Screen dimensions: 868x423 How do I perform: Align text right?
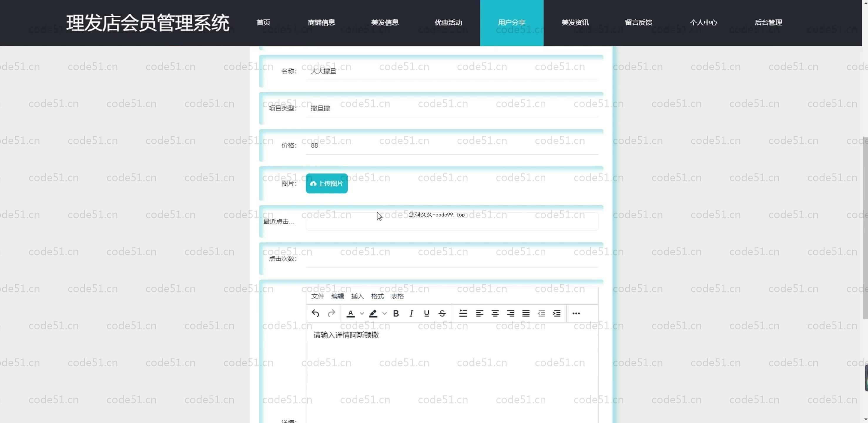510,313
